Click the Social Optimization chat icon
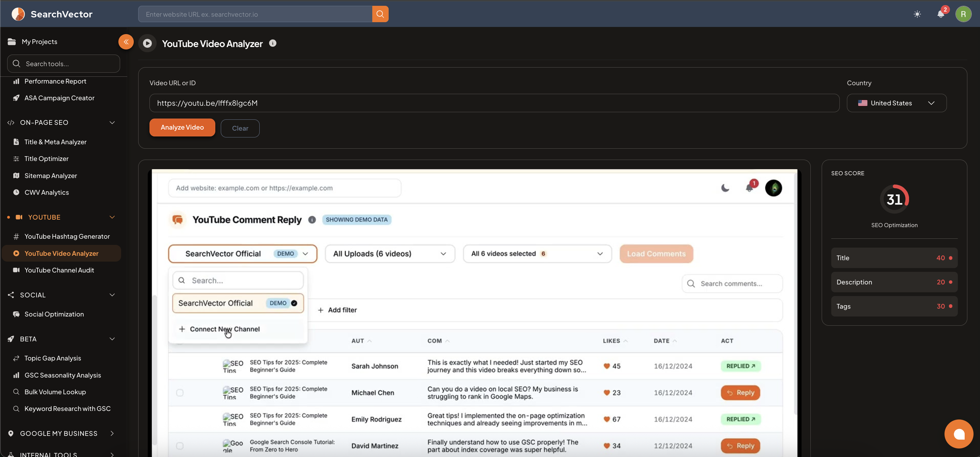This screenshot has width=980, height=457. tap(16, 314)
